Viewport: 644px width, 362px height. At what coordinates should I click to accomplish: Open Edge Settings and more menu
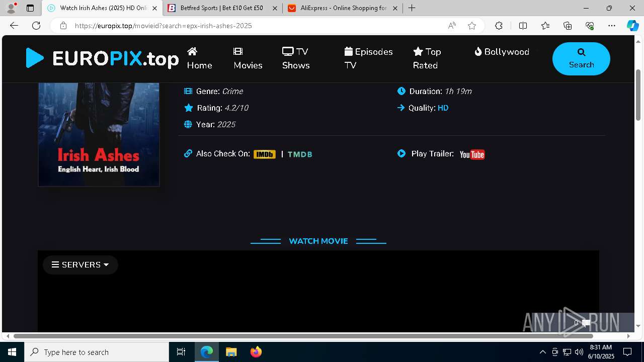[x=612, y=26]
